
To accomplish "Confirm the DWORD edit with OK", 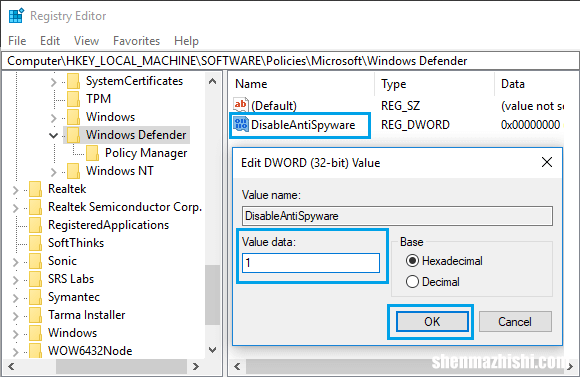I will click(x=432, y=322).
